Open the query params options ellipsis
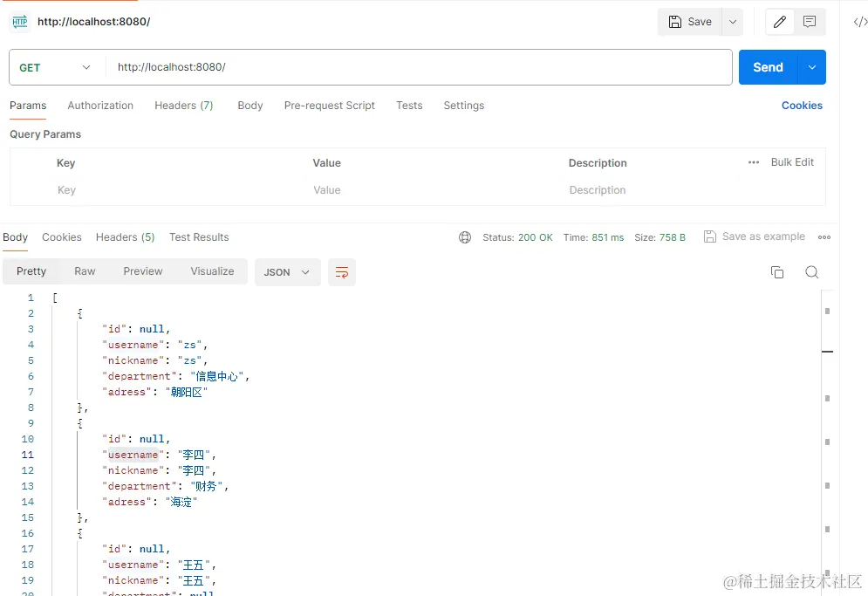868x596 pixels. 754,162
